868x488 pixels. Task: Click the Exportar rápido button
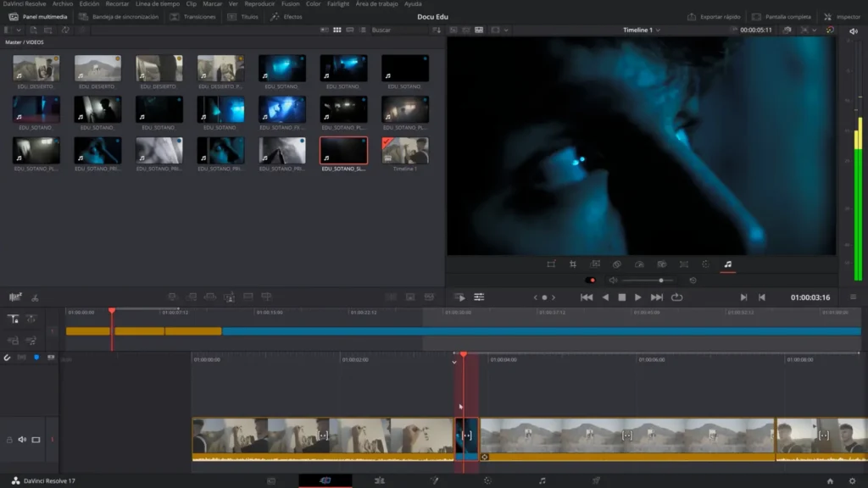pos(711,17)
